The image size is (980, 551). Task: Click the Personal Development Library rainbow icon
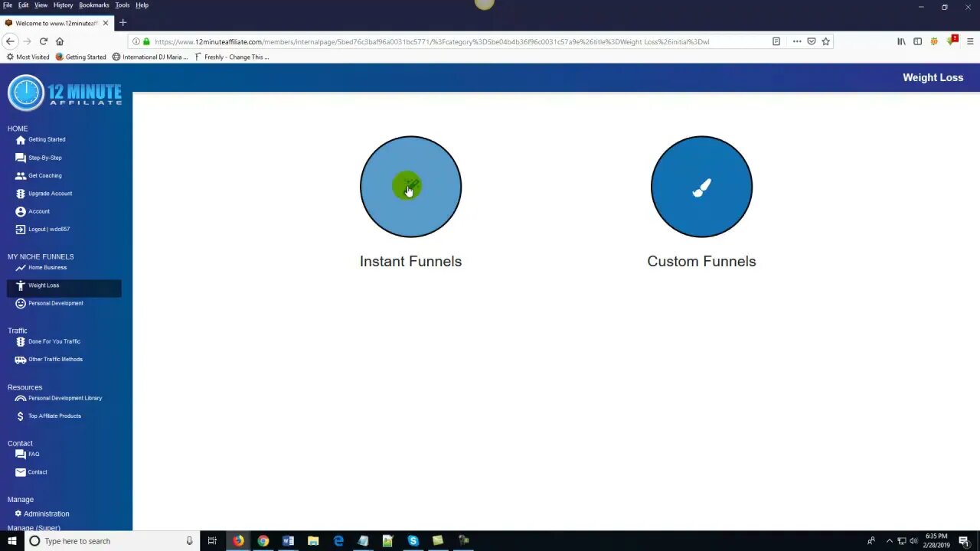click(x=21, y=398)
